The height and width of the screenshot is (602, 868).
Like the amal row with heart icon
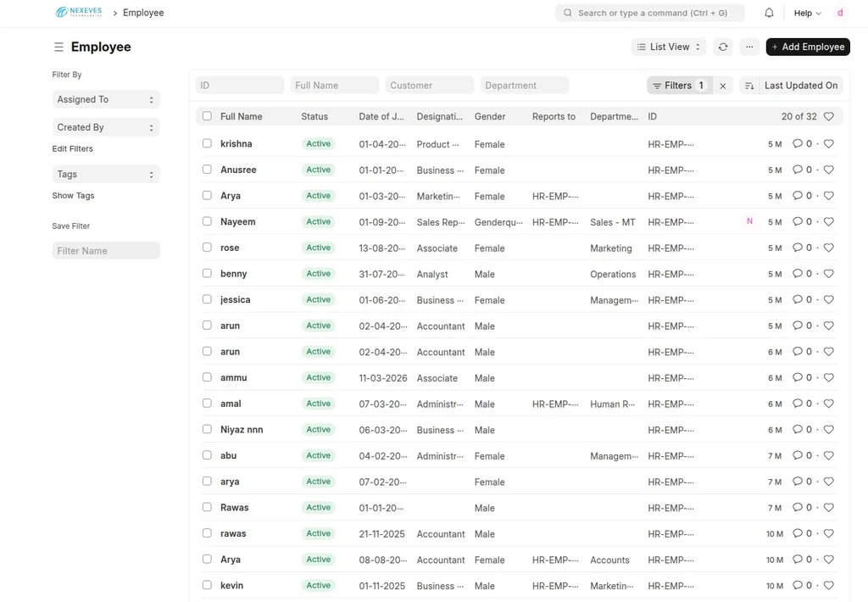[829, 404]
